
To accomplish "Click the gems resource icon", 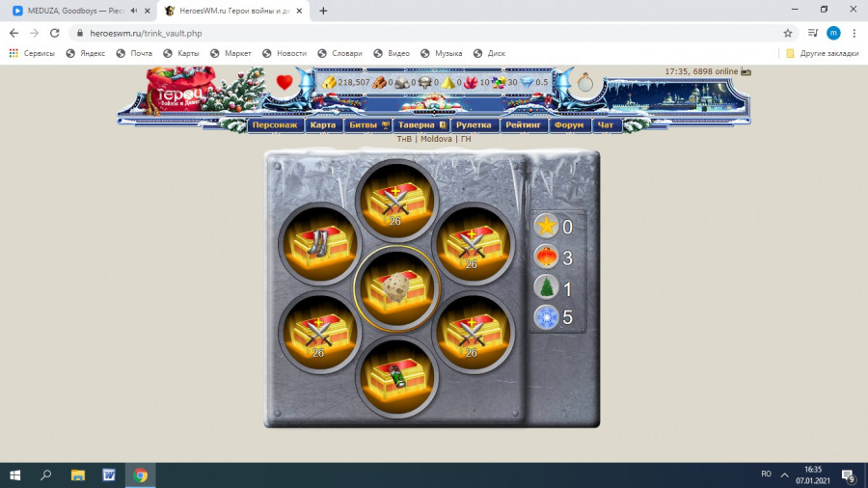I will click(x=499, y=82).
